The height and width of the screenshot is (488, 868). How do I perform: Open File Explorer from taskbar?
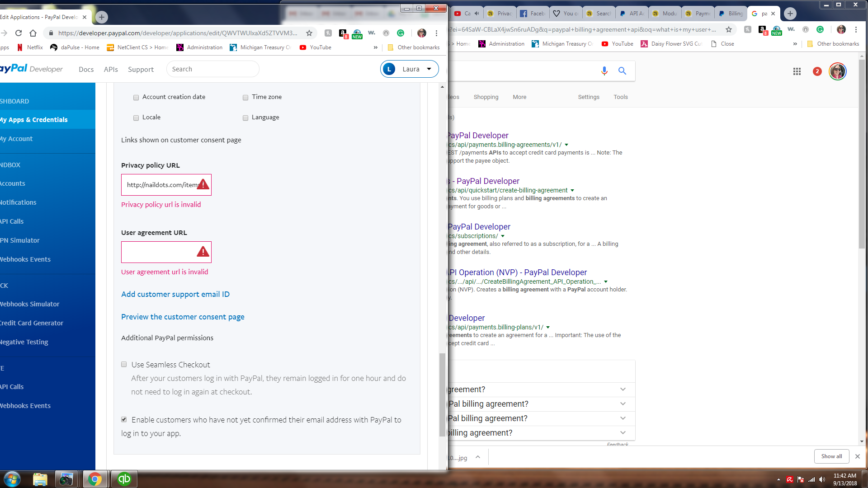(x=40, y=479)
